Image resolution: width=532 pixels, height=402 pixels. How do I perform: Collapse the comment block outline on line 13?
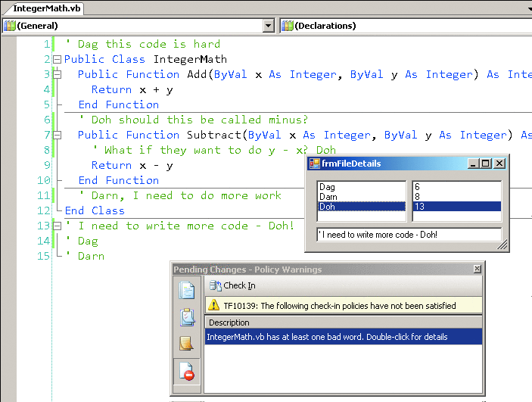tap(57, 226)
